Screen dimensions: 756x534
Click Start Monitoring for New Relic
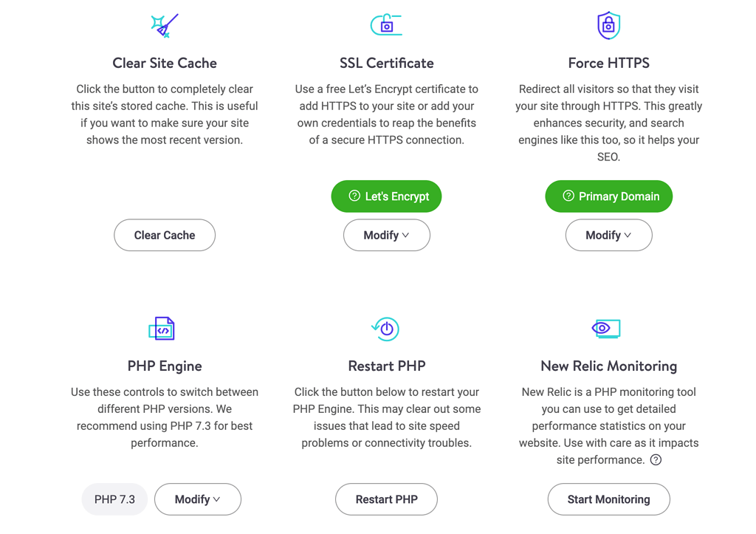[608, 499]
